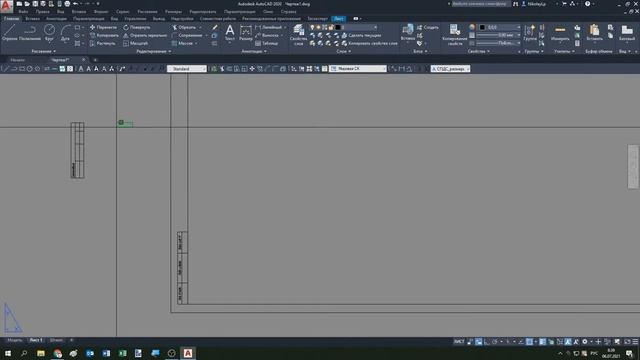Toggle polar tracking in status bar
This screenshot has height=360, width=640.
(x=495, y=342)
